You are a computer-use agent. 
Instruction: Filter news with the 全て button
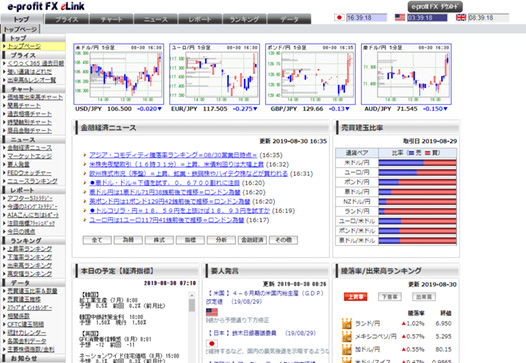click(97, 240)
